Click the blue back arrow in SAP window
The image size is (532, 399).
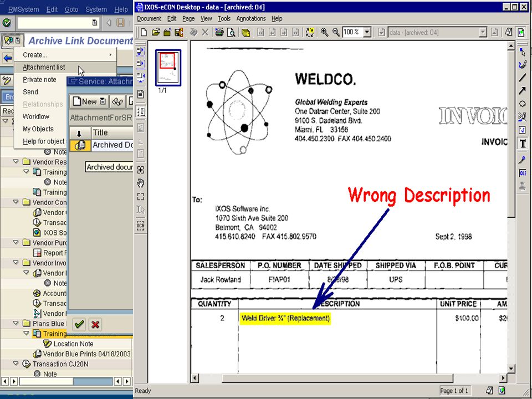7,58
